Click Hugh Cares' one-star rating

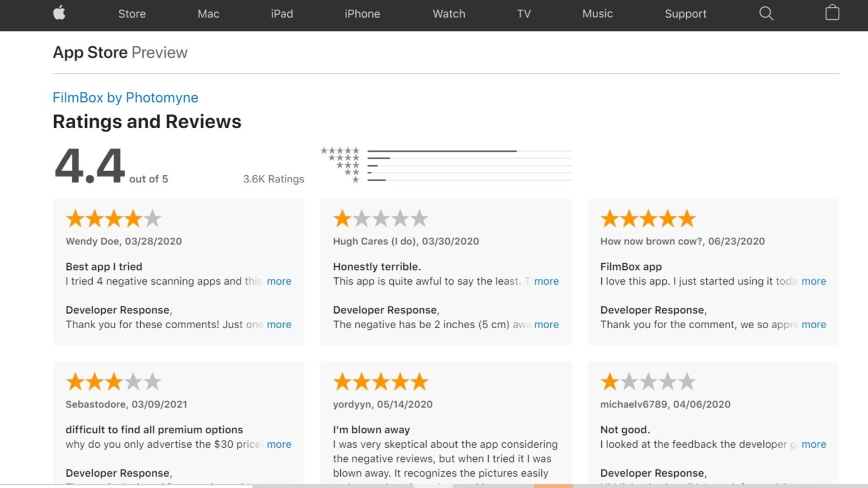point(380,219)
